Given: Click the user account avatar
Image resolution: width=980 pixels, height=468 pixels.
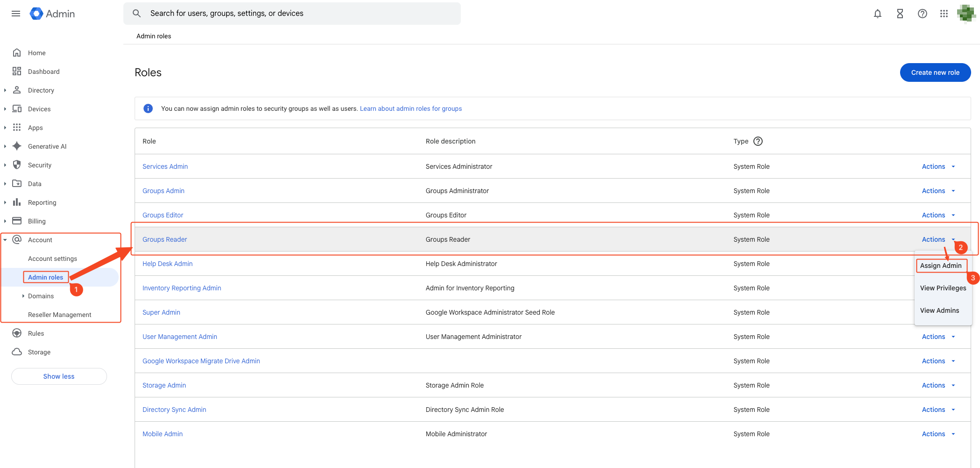Looking at the screenshot, I should (966, 14).
